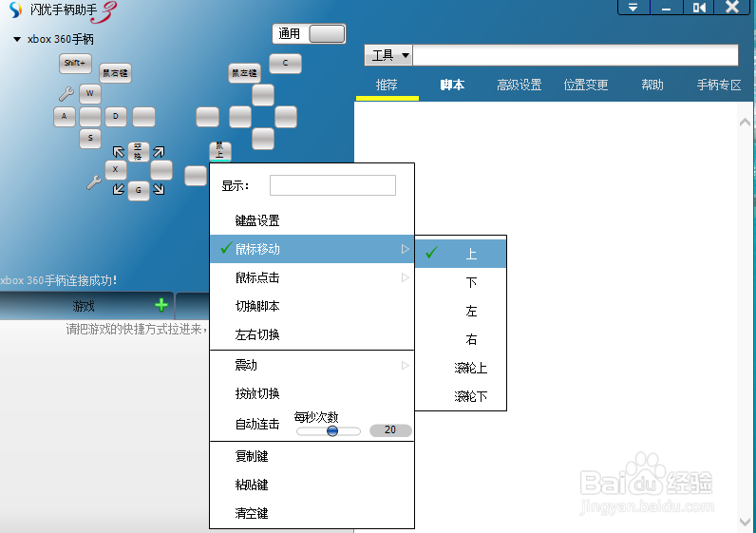Click the 鼠上 mapped key
This screenshot has height=533, width=756.
pos(220,151)
